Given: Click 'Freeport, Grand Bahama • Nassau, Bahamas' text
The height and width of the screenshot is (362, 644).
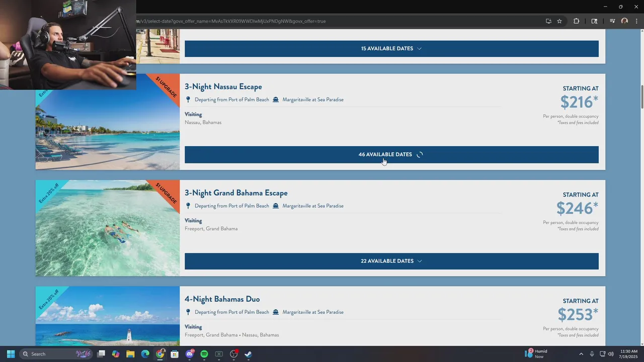Looking at the screenshot, I should pos(231,335).
